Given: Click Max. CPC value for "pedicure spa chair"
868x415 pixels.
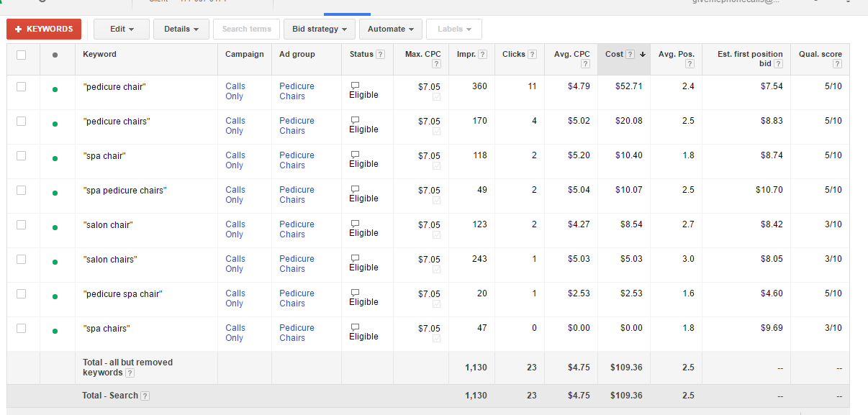Looking at the screenshot, I should [x=429, y=293].
